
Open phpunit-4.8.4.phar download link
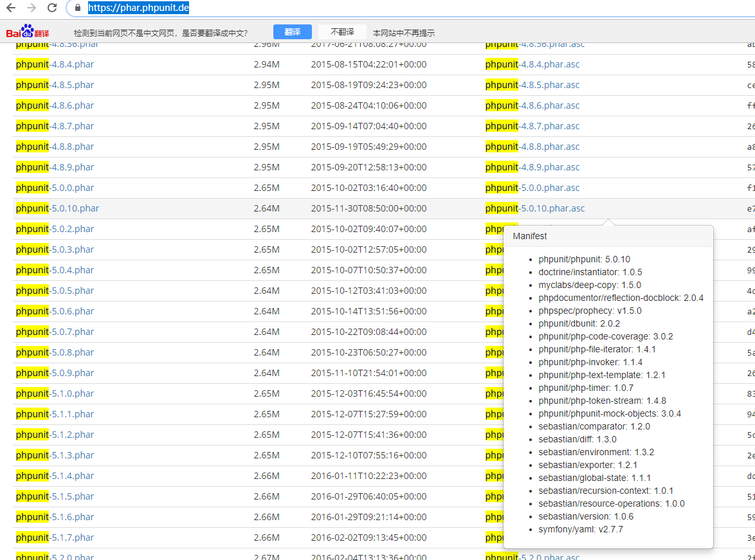(55, 64)
